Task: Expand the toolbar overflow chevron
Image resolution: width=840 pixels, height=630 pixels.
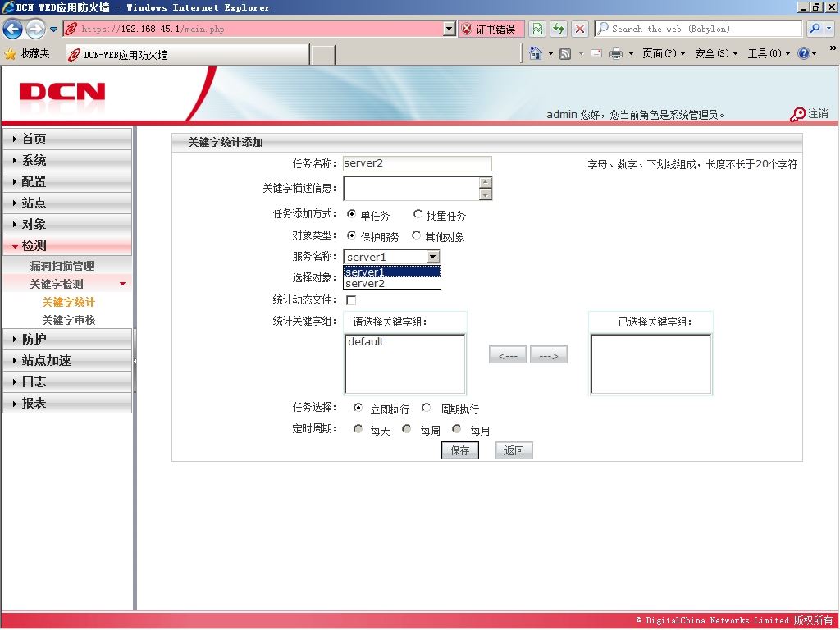Action: click(x=833, y=48)
